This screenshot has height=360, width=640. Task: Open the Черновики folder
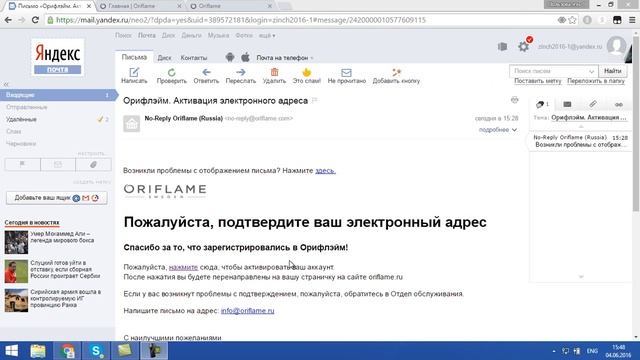click(21, 144)
